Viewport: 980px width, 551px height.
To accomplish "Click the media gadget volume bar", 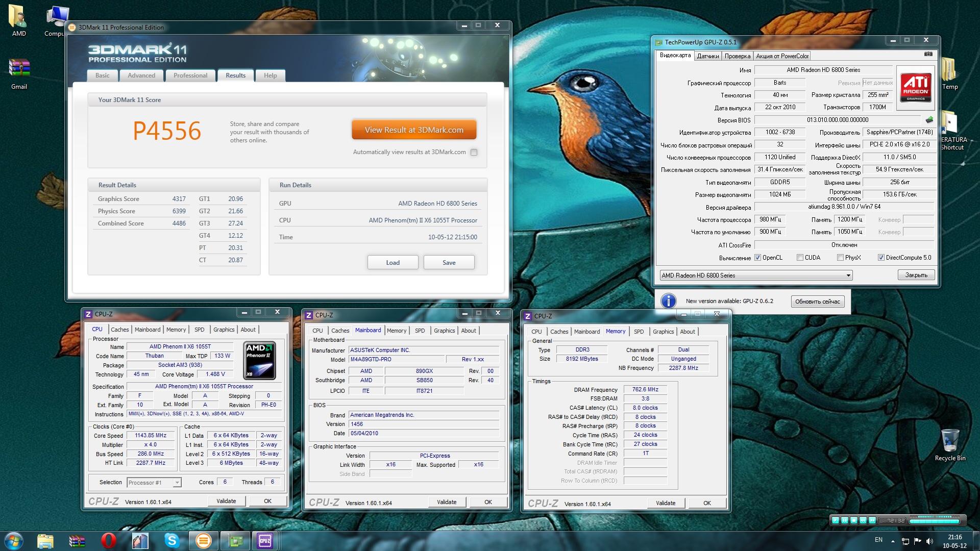I will 935,521.
